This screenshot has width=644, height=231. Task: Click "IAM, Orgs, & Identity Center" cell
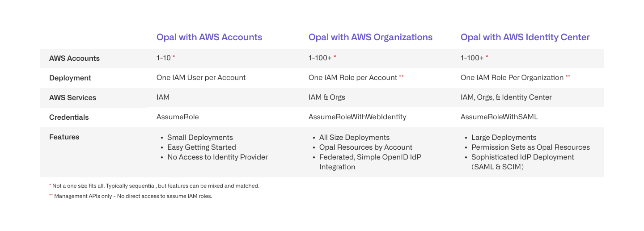tap(506, 97)
